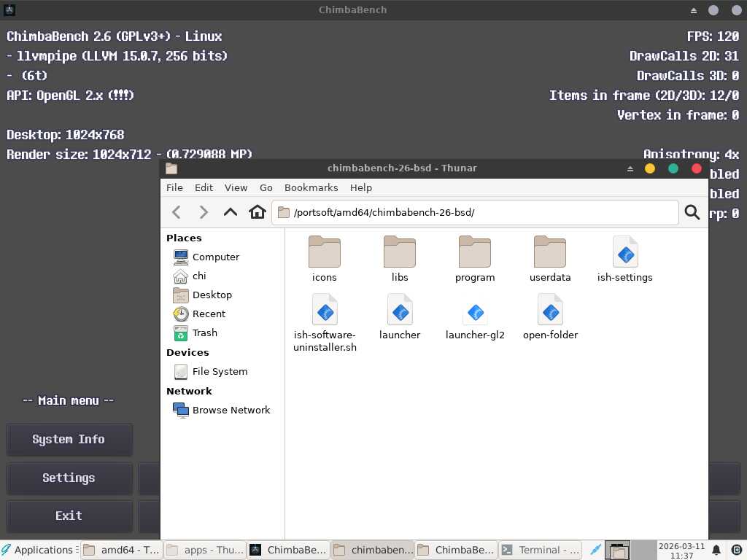
Task: Switch to ChimbaBench app taskbar entry with star icon
Action: tap(289, 550)
